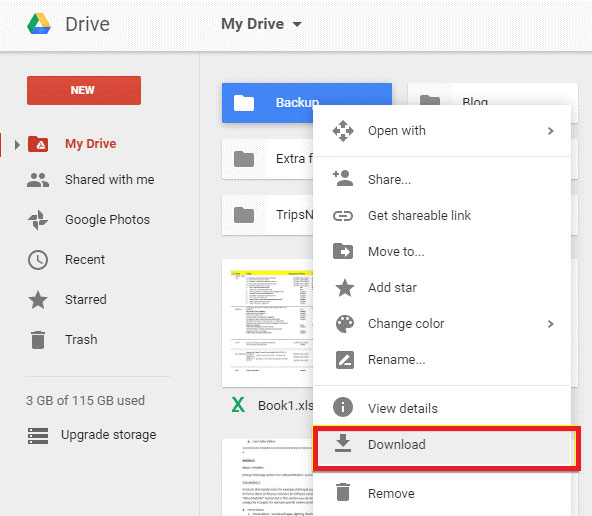The image size is (592, 516).
Task: Click the View details info icon
Action: (343, 407)
